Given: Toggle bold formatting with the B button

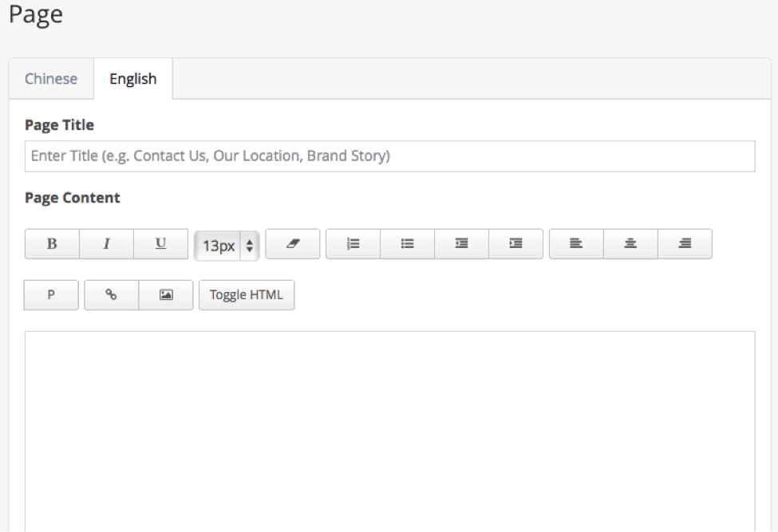Looking at the screenshot, I should [52, 244].
